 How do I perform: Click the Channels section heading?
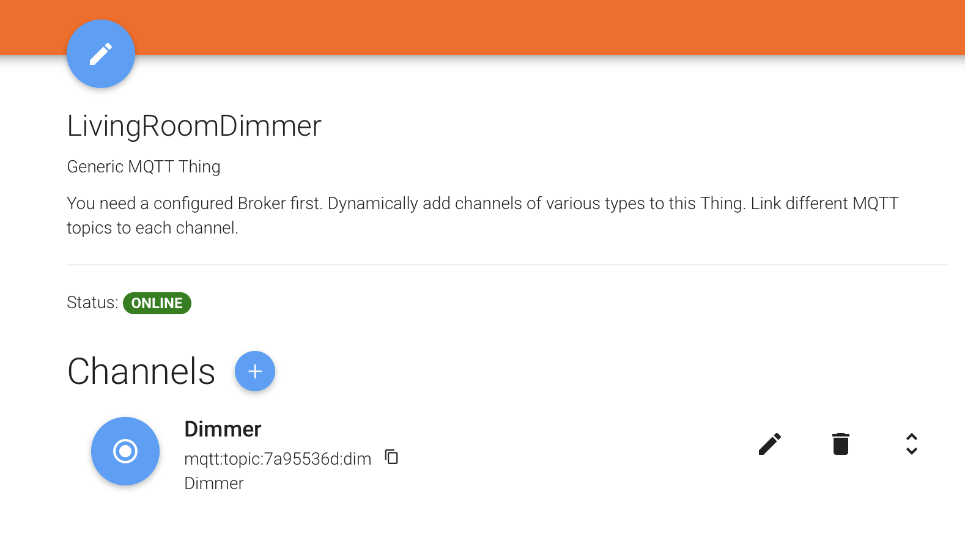pos(141,372)
